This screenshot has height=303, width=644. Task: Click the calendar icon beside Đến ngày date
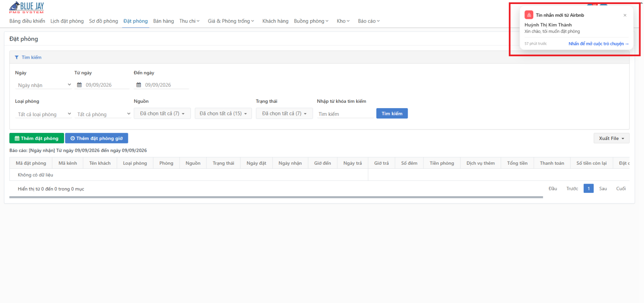(x=139, y=85)
